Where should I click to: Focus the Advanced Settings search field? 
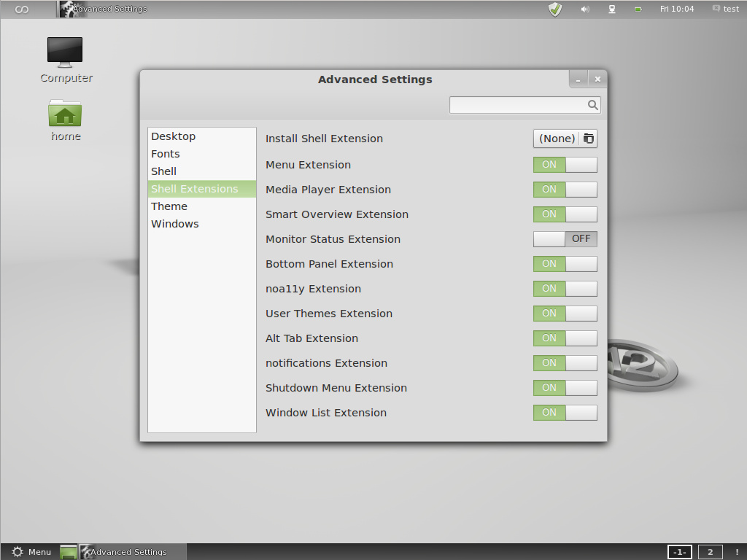(x=525, y=105)
